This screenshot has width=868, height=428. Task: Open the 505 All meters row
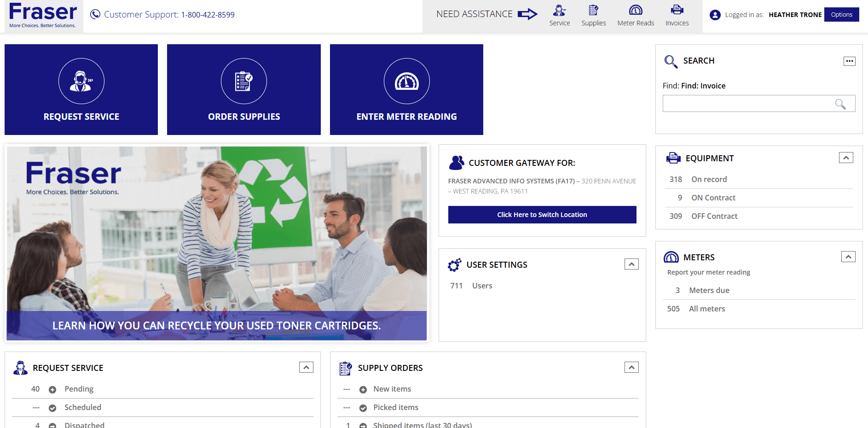759,309
